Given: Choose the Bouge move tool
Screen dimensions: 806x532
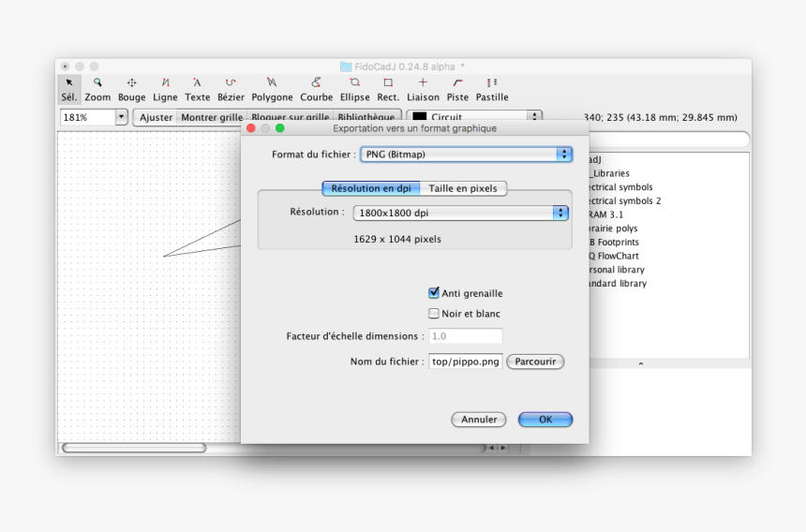Looking at the screenshot, I should click(131, 89).
